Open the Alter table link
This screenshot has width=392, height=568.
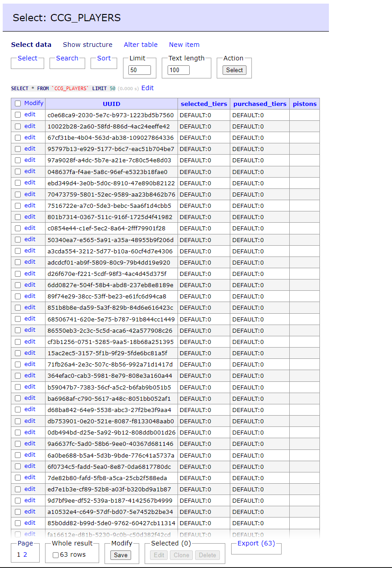pos(141,45)
